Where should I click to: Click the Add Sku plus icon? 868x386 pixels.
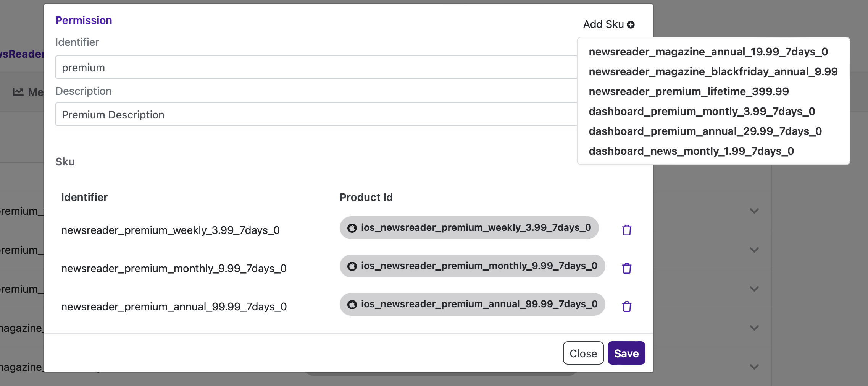(x=631, y=25)
